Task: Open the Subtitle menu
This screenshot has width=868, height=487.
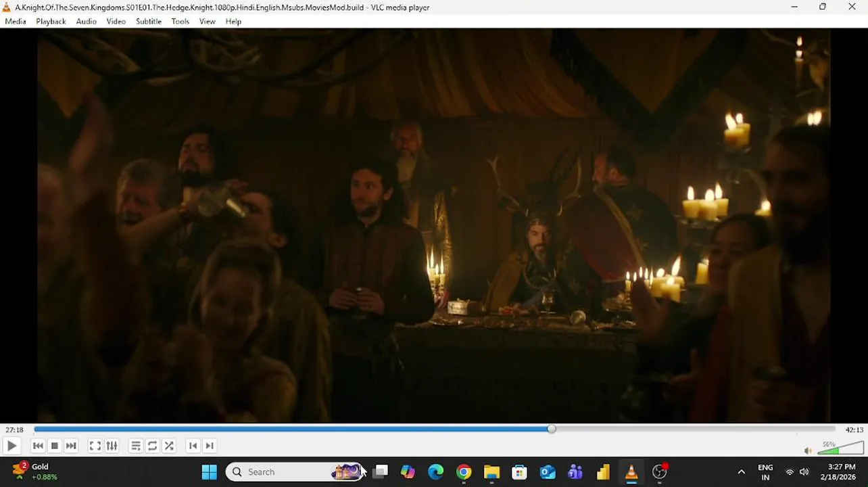Action: [x=149, y=22]
